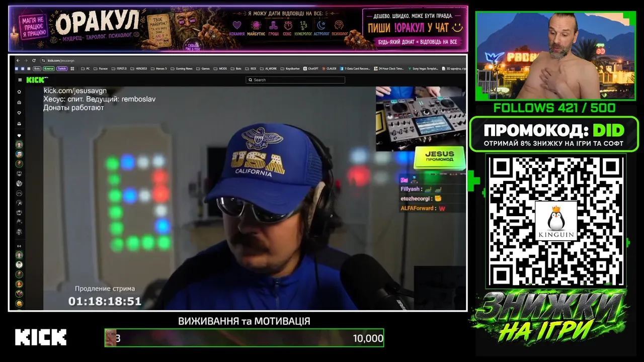Open the green Ключи bookmark

pyautogui.click(x=49, y=68)
